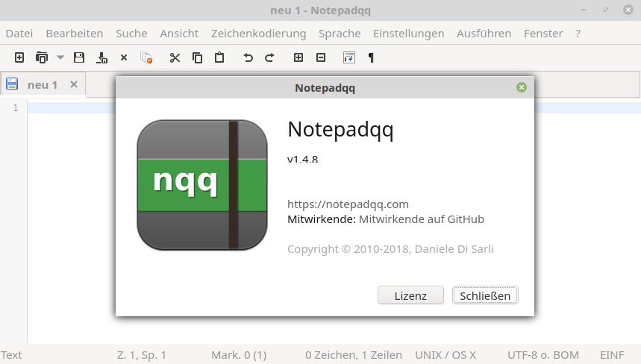Click the Undo arrow icon
The height and width of the screenshot is (364, 641).
click(x=248, y=57)
